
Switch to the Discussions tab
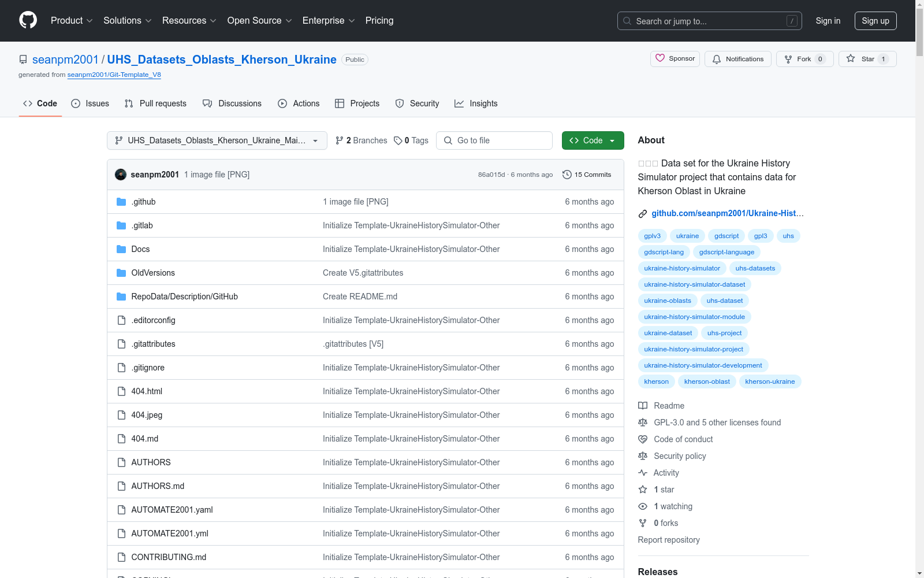click(x=232, y=103)
